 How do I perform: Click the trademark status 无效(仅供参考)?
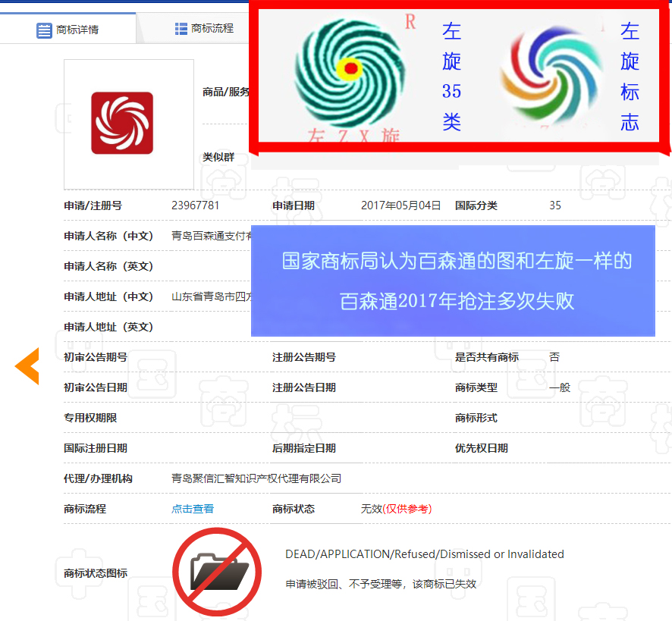tap(397, 509)
